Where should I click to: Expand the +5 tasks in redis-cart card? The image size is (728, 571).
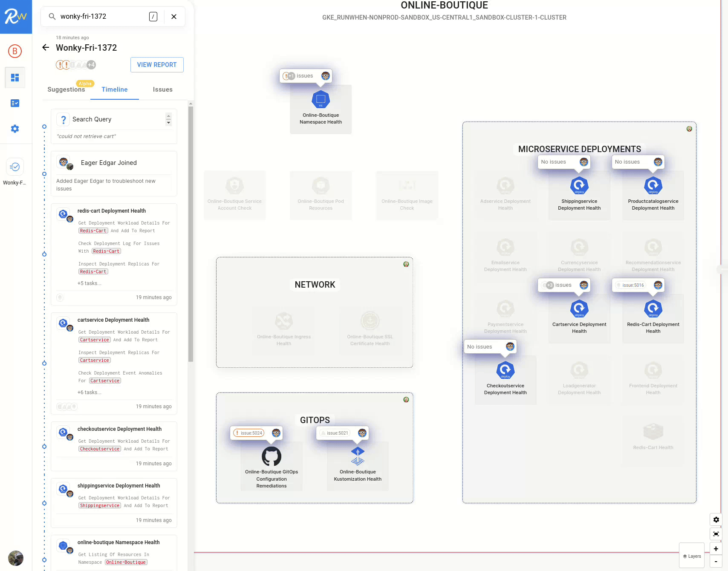coord(90,283)
